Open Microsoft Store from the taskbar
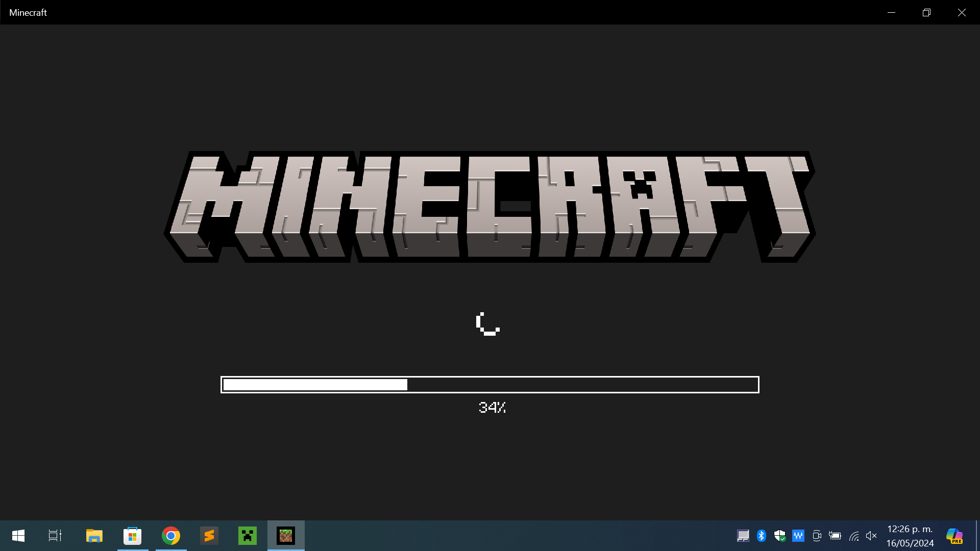Viewport: 980px width, 551px height. pyautogui.click(x=133, y=536)
